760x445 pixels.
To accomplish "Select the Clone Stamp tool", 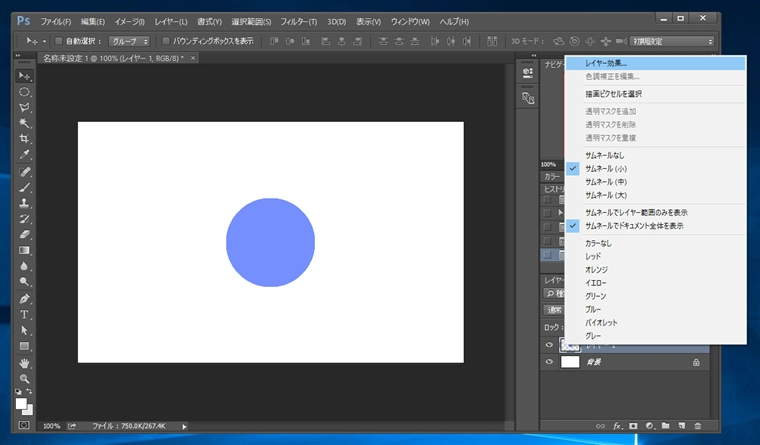I will tap(24, 203).
